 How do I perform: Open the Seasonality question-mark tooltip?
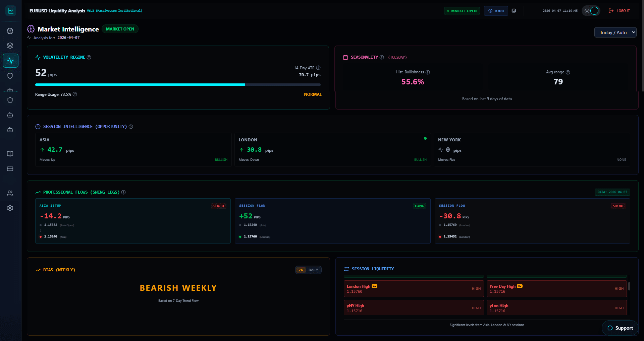click(382, 57)
